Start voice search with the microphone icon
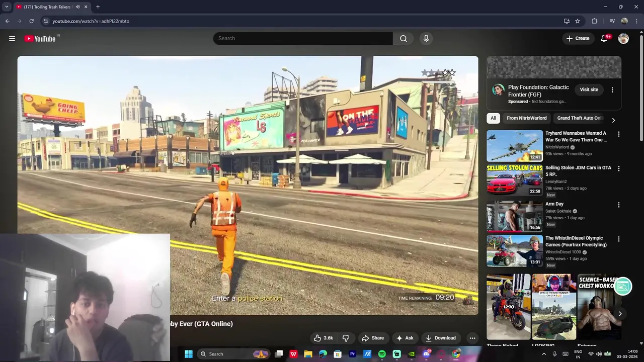 (x=426, y=39)
